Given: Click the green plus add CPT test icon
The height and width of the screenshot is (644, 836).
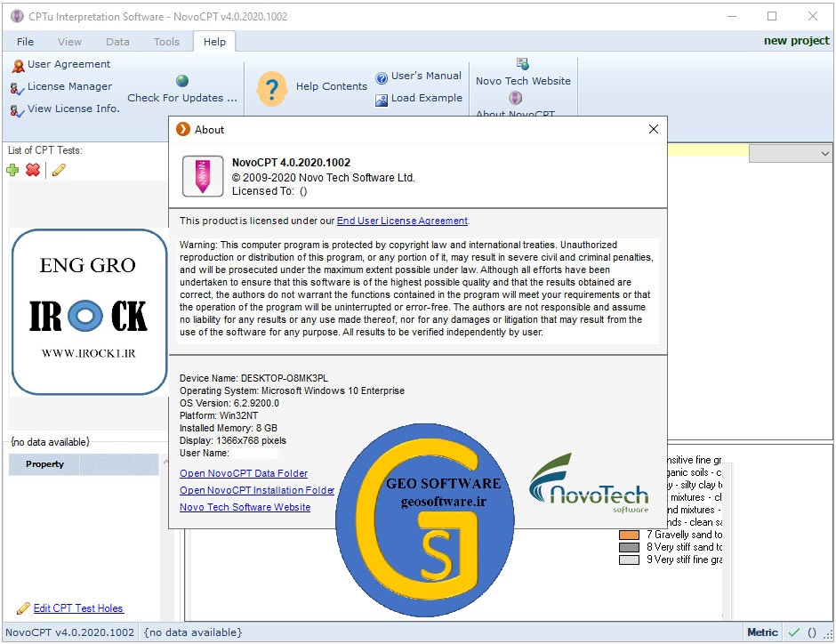Looking at the screenshot, I should click(x=12, y=170).
